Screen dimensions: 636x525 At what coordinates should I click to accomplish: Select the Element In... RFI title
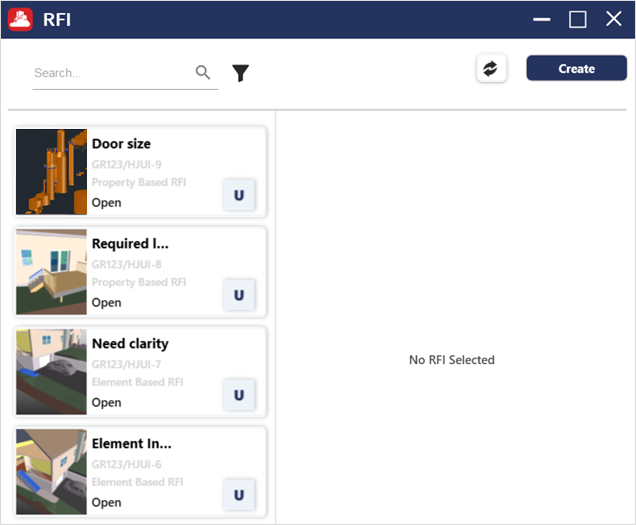point(132,443)
